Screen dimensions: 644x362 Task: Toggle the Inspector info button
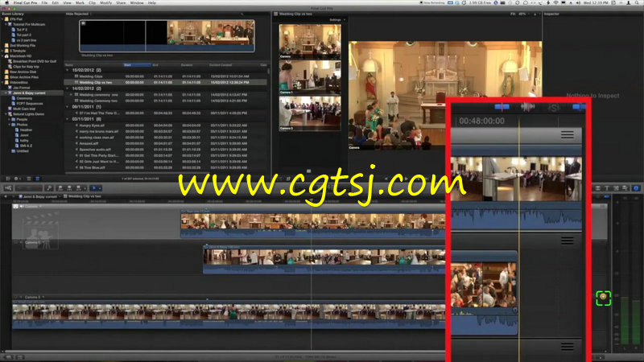point(636,188)
